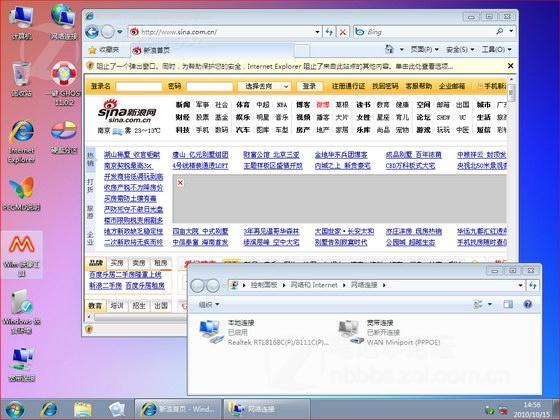This screenshot has height=420, width=560.
Task: Open the Sina login destination dropdown
Action: coord(264,86)
